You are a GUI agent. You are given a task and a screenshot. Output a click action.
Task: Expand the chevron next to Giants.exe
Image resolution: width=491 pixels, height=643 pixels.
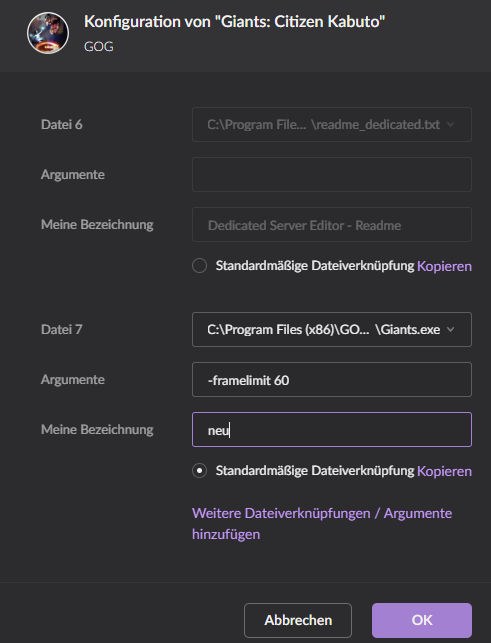[x=450, y=330]
